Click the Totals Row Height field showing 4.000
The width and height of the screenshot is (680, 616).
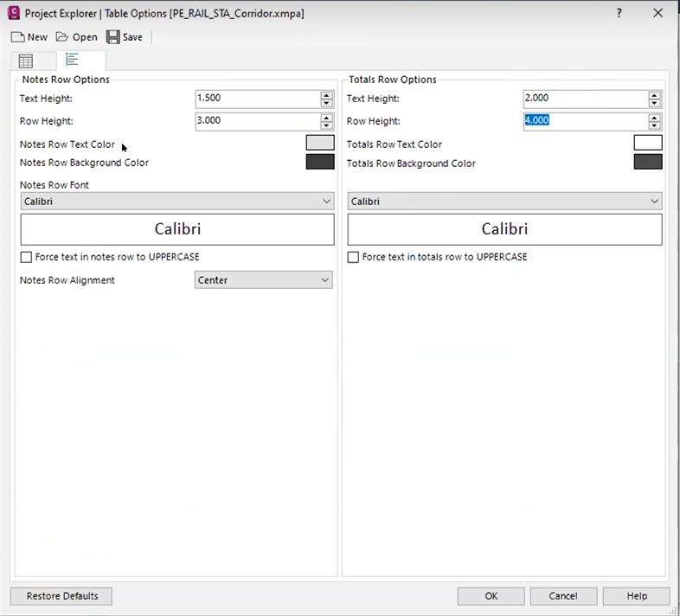tap(586, 121)
